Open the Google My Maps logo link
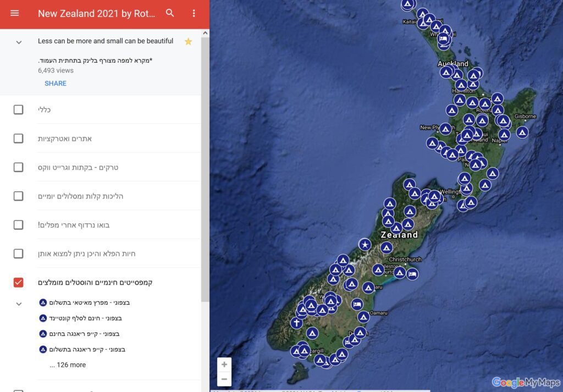 (526, 382)
